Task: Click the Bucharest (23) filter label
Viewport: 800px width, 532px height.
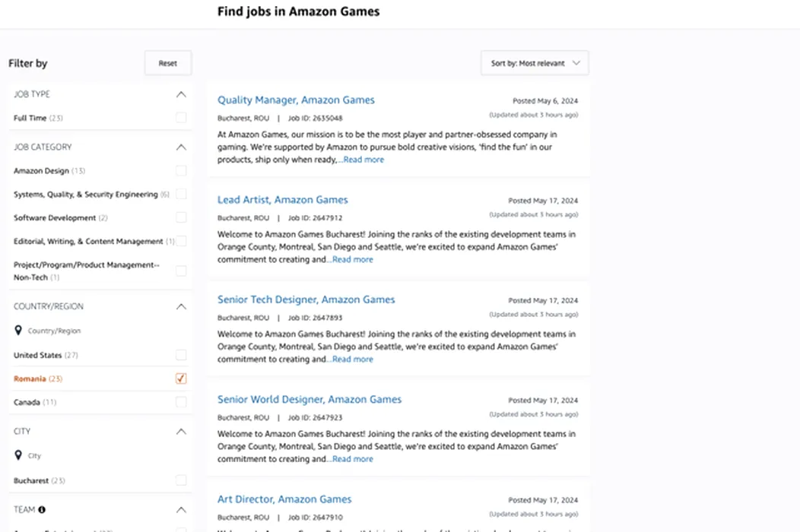Action: (x=40, y=481)
